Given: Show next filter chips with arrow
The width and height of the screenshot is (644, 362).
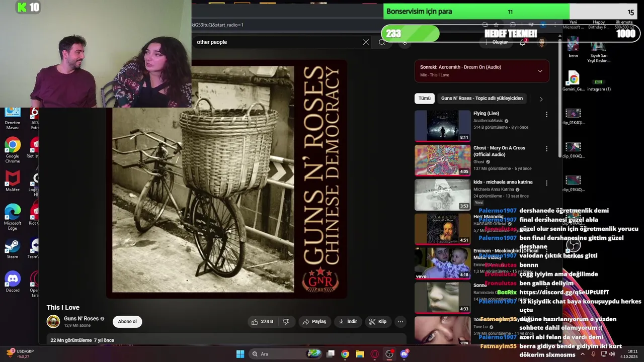Looking at the screenshot, I should (x=541, y=99).
